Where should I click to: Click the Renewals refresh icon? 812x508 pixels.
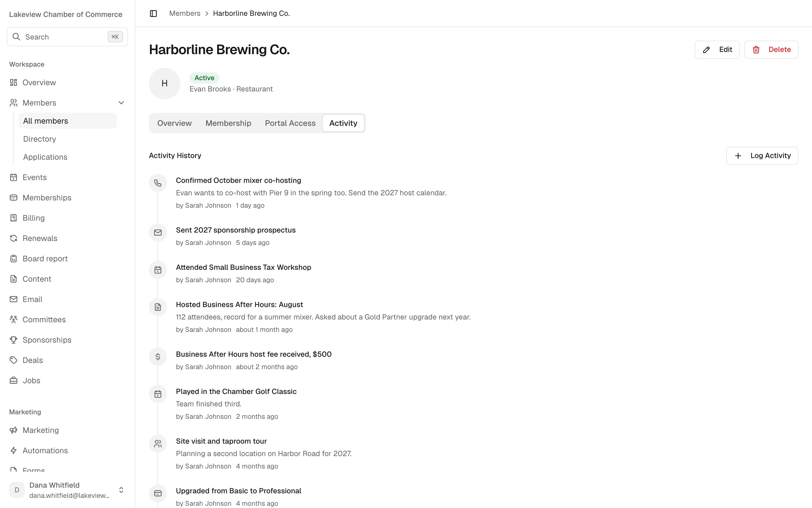click(x=14, y=238)
